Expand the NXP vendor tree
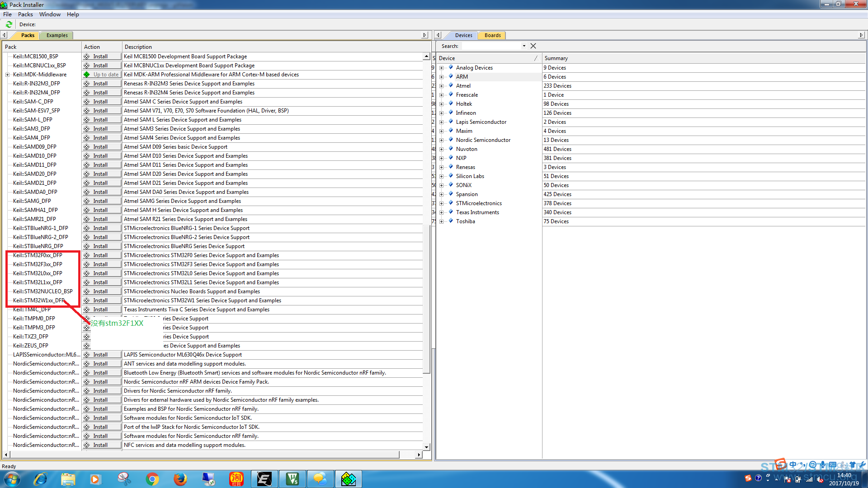The width and height of the screenshot is (868, 488). 442,158
